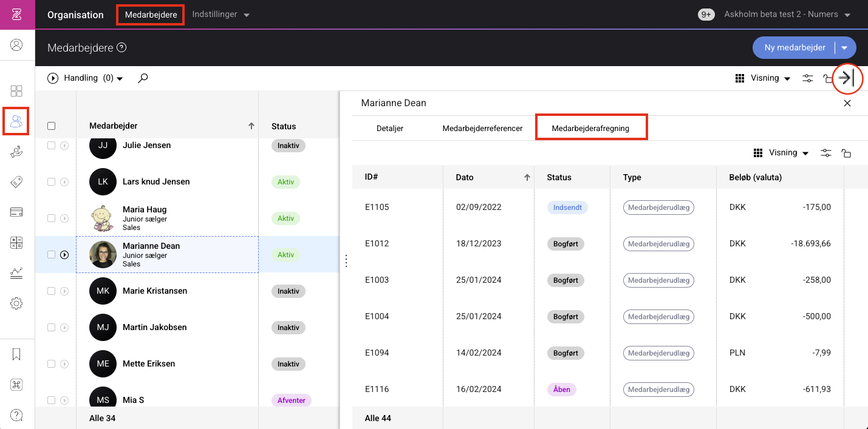Open the settings gear icon in the sidebar

click(x=17, y=303)
